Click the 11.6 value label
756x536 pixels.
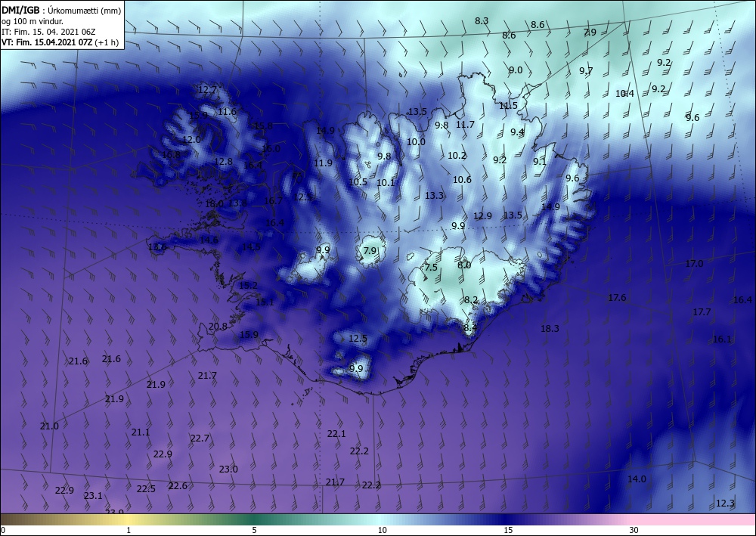(x=227, y=112)
